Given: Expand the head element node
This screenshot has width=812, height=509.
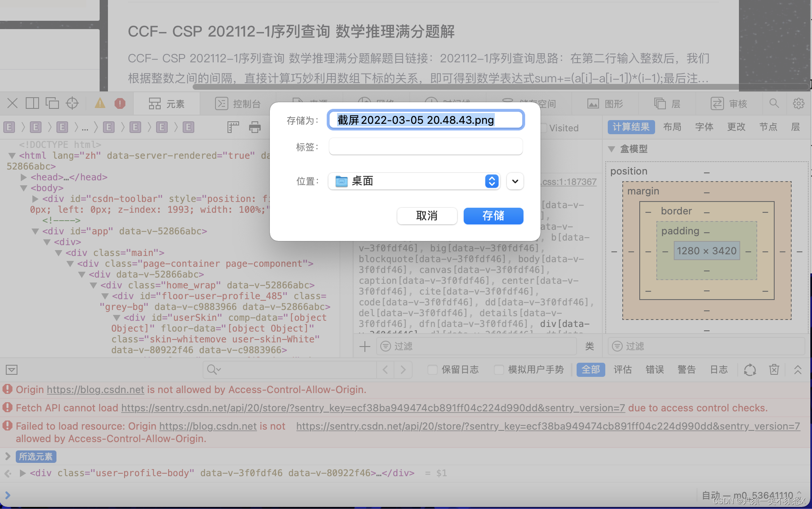Looking at the screenshot, I should 24,177.
